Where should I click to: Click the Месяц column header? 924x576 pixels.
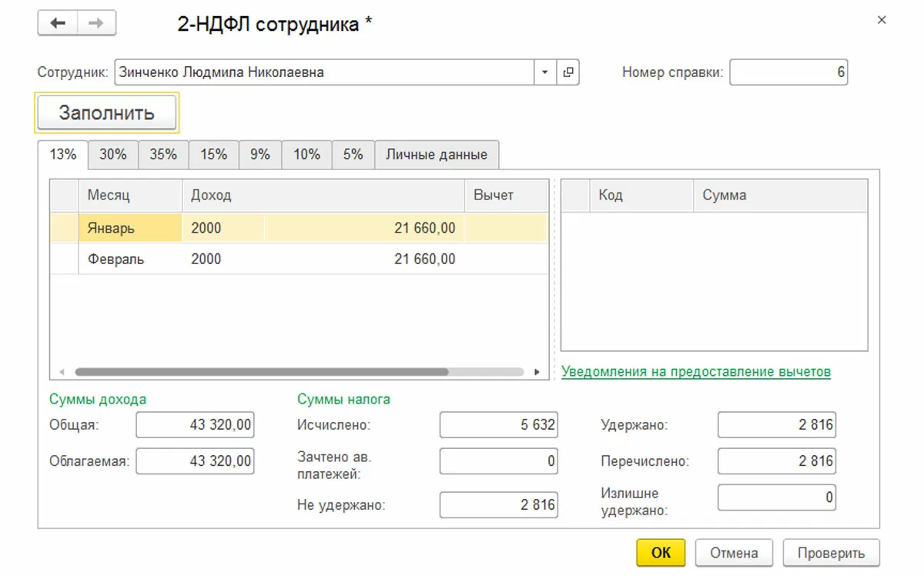point(130,196)
